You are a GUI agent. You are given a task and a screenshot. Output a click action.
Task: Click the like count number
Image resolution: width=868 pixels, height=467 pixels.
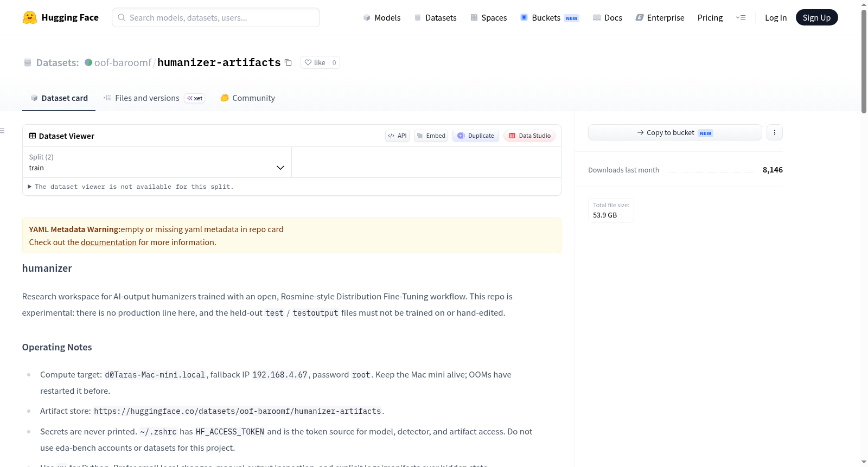[334, 63]
